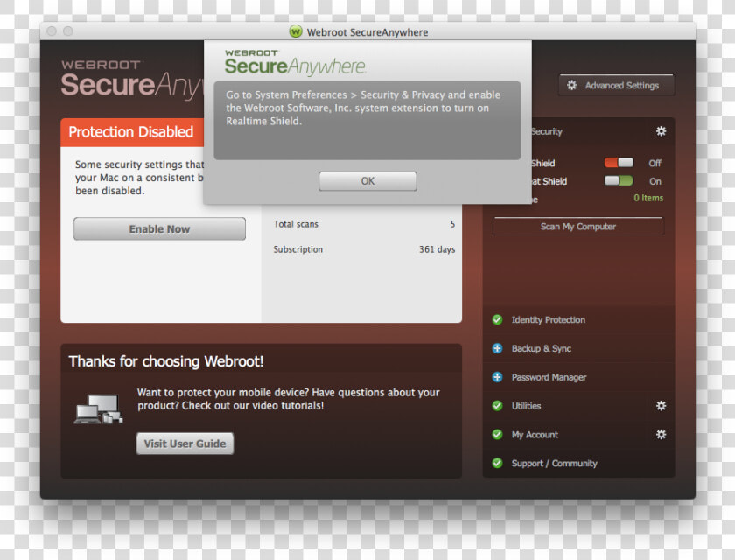Screen dimensions: 735x560
Task: Click Visit User Guide button
Action: pyautogui.click(x=185, y=444)
